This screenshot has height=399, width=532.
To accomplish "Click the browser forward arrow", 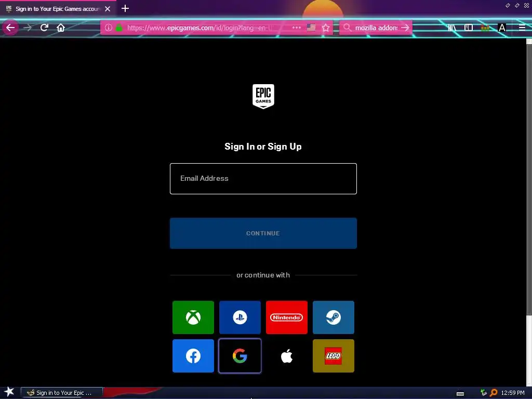I will (28, 28).
